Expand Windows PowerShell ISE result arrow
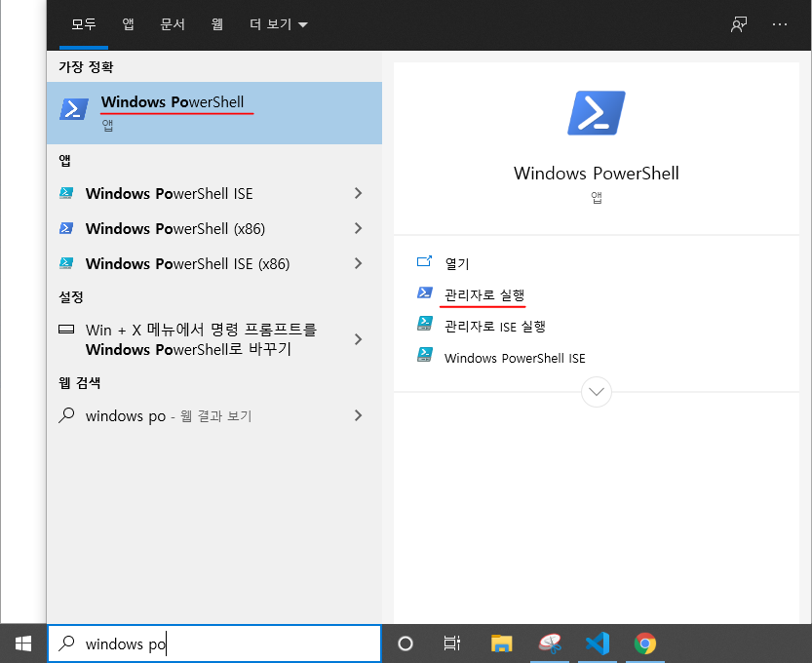The image size is (812, 663). pyautogui.click(x=359, y=193)
